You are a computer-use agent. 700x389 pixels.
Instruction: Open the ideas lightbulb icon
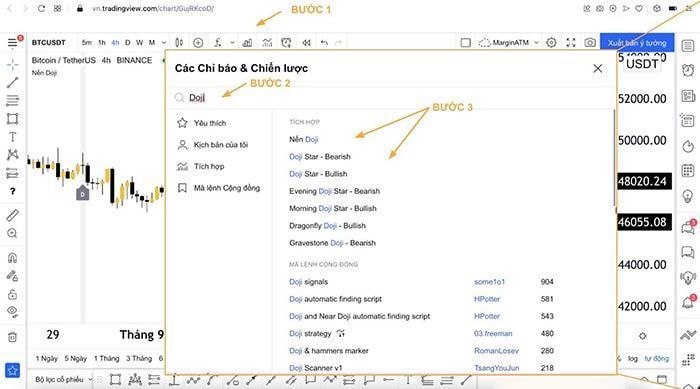tap(688, 196)
